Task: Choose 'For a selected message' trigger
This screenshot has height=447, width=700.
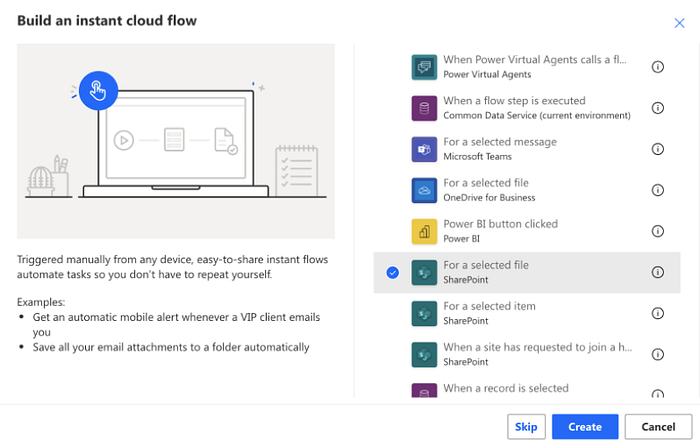Action: tap(527, 149)
